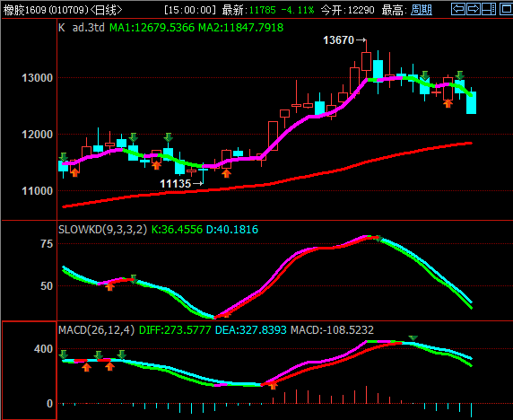Image resolution: width=513 pixels, height=420 pixels.
Task: Click the MACD(26,12,4) indicator label
Action: pos(96,329)
